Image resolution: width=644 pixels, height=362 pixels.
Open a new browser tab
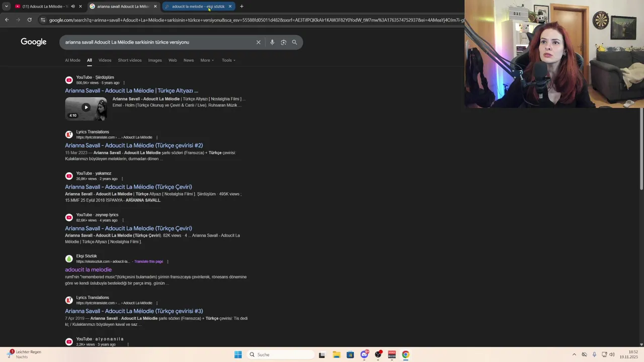click(242, 7)
